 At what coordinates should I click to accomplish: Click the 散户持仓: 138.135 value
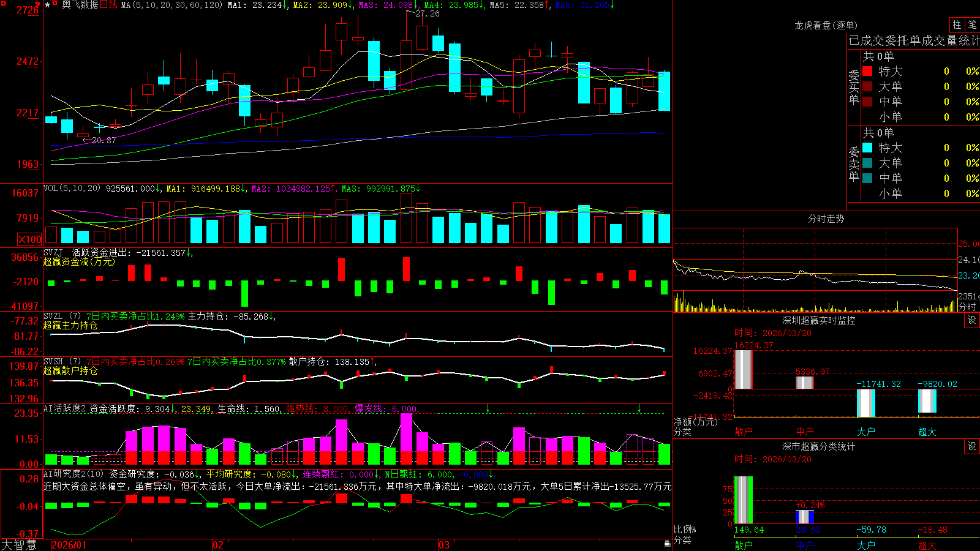click(x=330, y=362)
